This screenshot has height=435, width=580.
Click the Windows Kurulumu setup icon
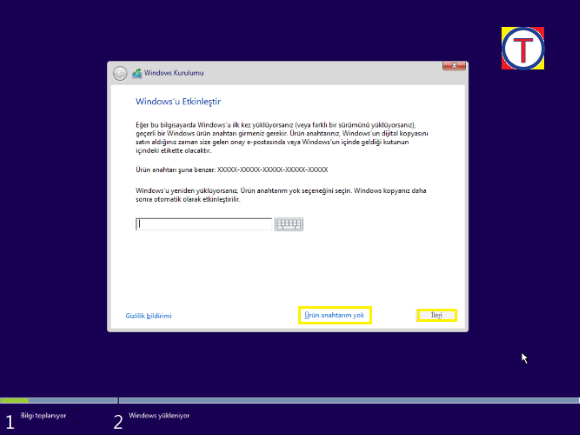point(137,73)
